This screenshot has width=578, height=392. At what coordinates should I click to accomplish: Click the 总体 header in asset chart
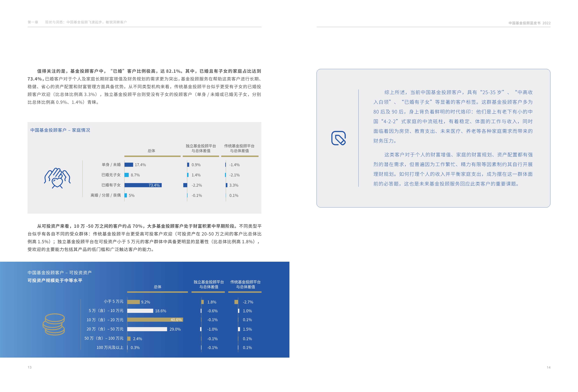(158, 287)
